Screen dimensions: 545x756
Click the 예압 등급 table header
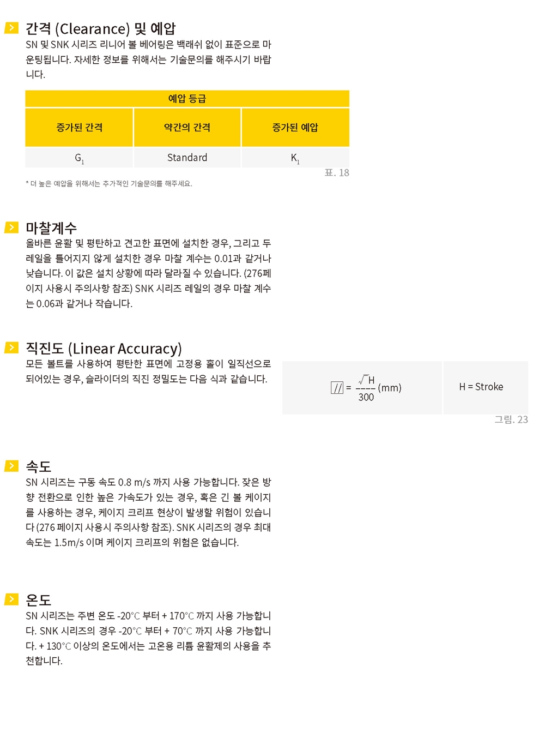[x=187, y=99]
